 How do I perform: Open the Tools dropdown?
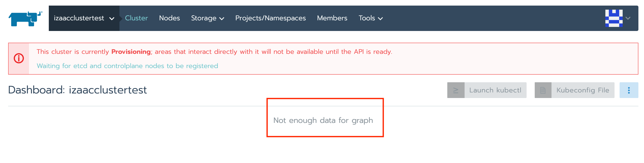370,18
